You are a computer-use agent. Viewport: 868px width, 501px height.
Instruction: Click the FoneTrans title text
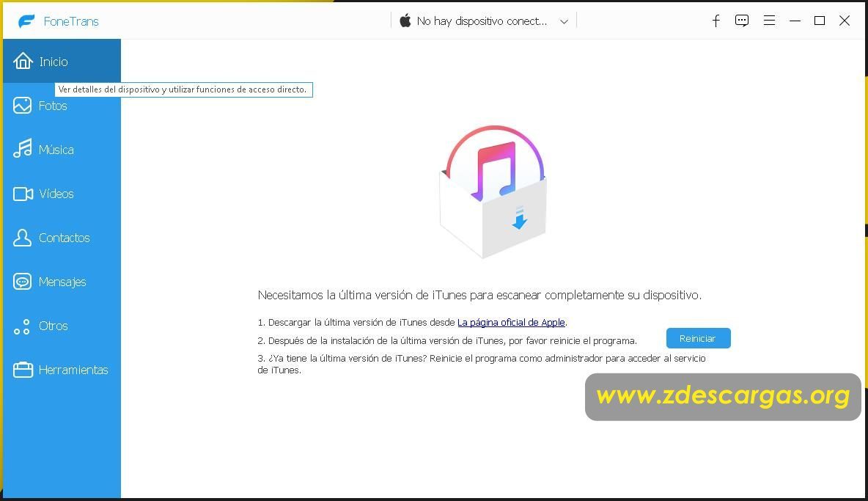(71, 21)
